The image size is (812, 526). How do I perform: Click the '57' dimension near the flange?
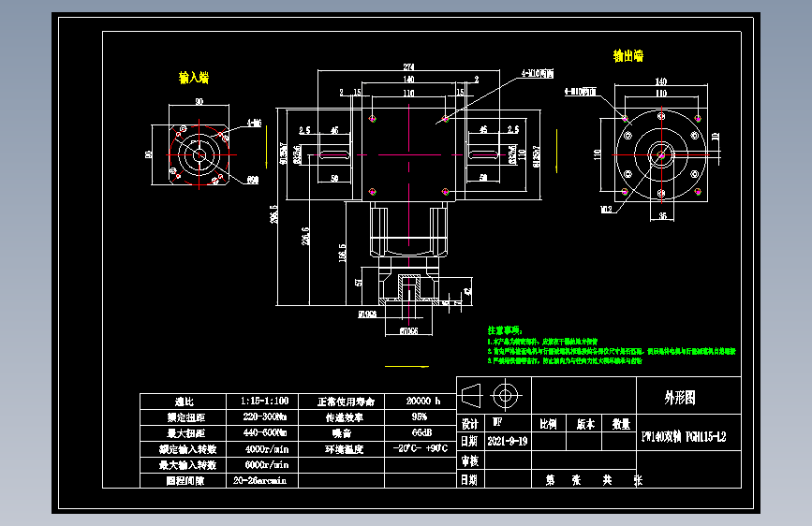coord(359,283)
